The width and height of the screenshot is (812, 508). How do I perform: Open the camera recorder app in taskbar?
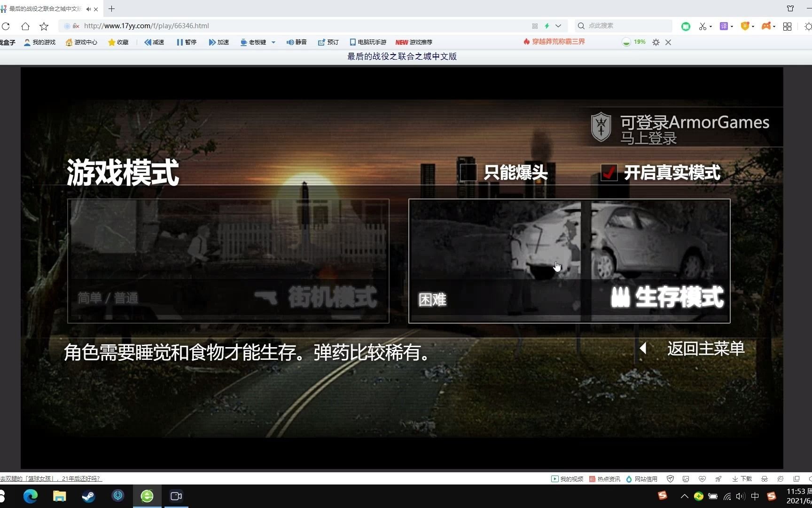(x=176, y=496)
